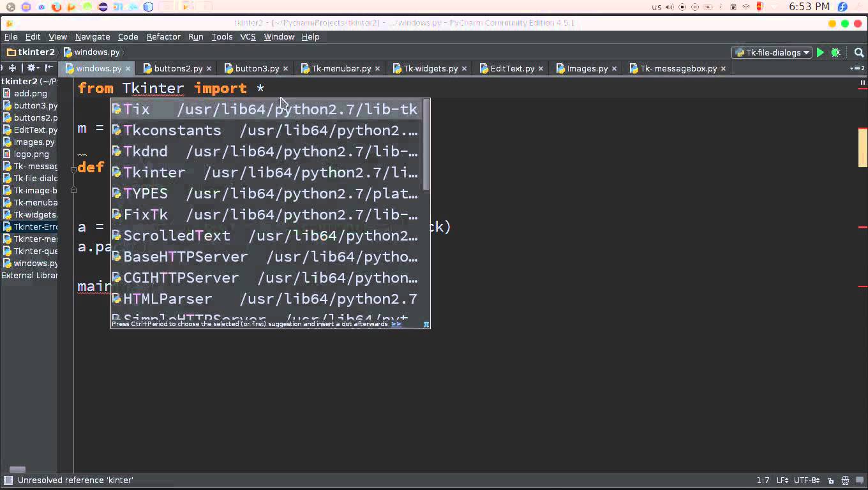Run the Tk-file-dialogs configuration with green play icon
The height and width of the screenshot is (490, 868).
point(819,52)
